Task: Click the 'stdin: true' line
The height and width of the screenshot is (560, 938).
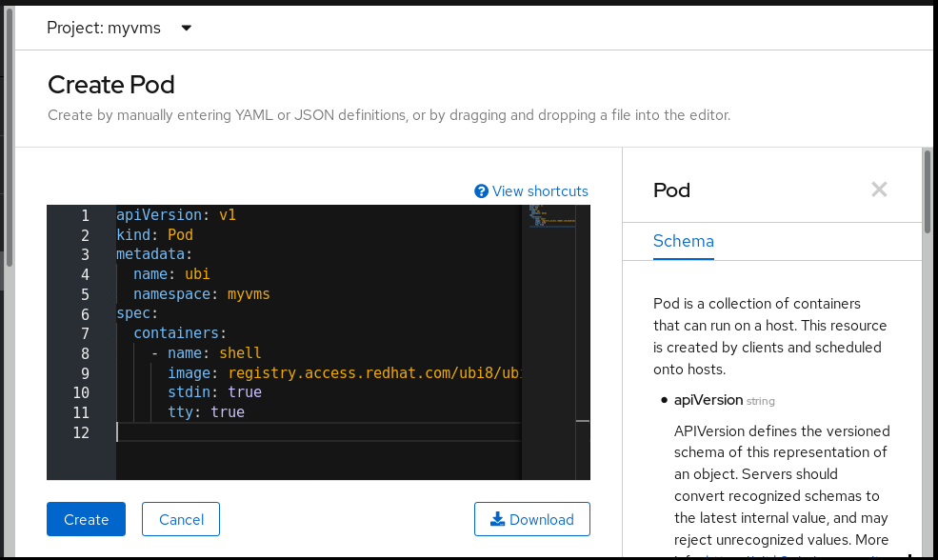Action: [x=214, y=392]
